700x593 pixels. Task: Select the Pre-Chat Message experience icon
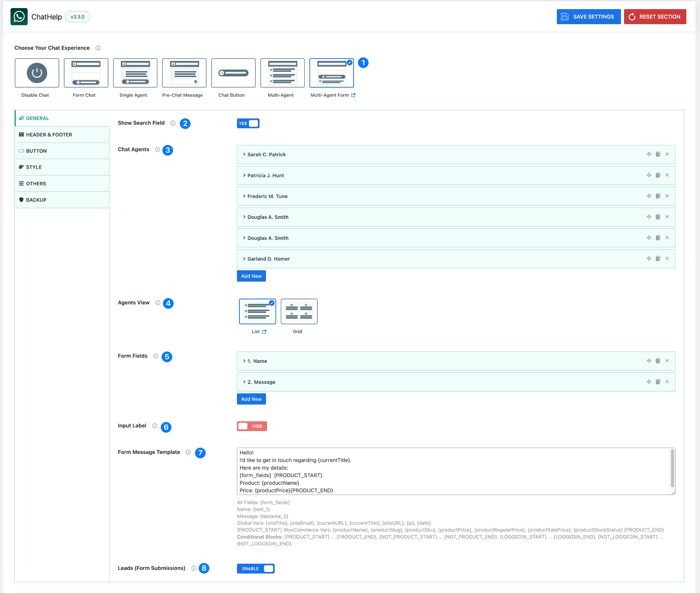click(184, 73)
